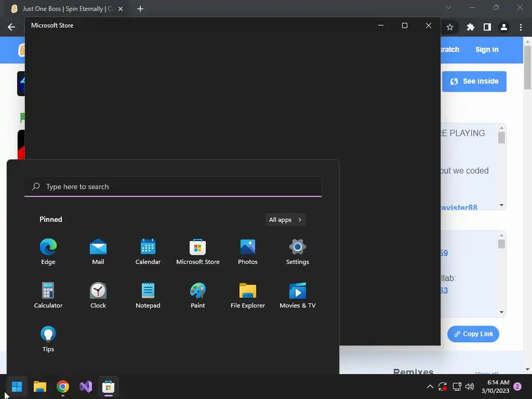
Task: Open network status in system tray
Action: coord(457,387)
